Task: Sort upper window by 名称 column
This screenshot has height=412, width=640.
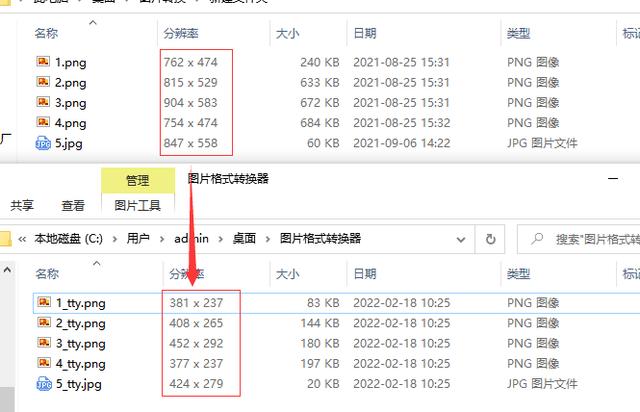Action: 46,33
